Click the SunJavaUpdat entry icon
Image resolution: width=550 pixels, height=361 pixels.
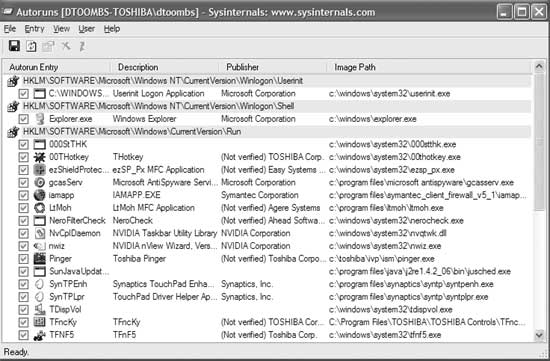(x=40, y=272)
